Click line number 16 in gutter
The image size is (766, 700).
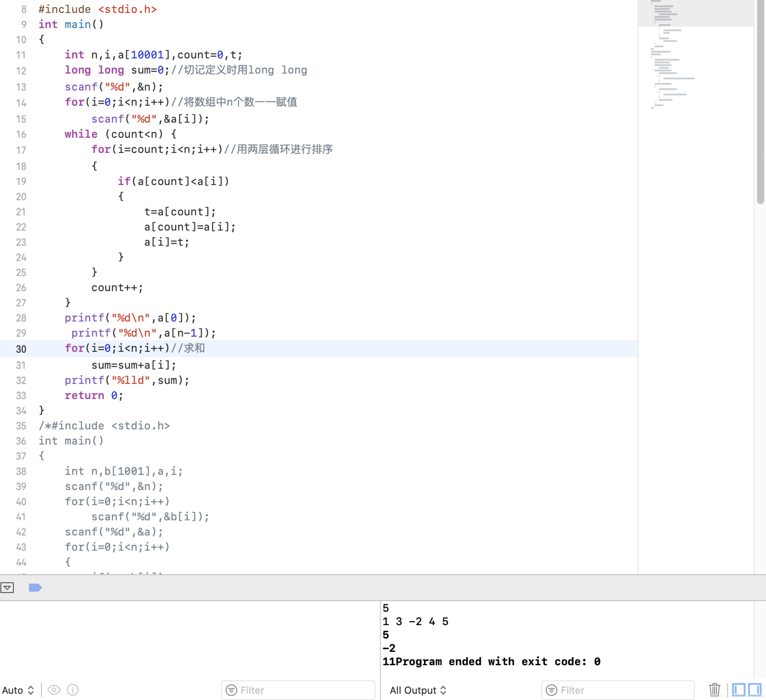[21, 134]
